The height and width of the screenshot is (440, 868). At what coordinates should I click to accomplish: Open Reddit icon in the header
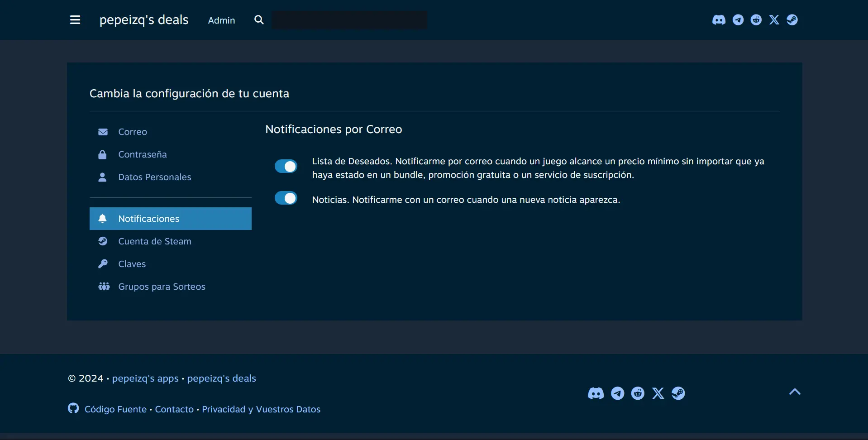pyautogui.click(x=756, y=20)
